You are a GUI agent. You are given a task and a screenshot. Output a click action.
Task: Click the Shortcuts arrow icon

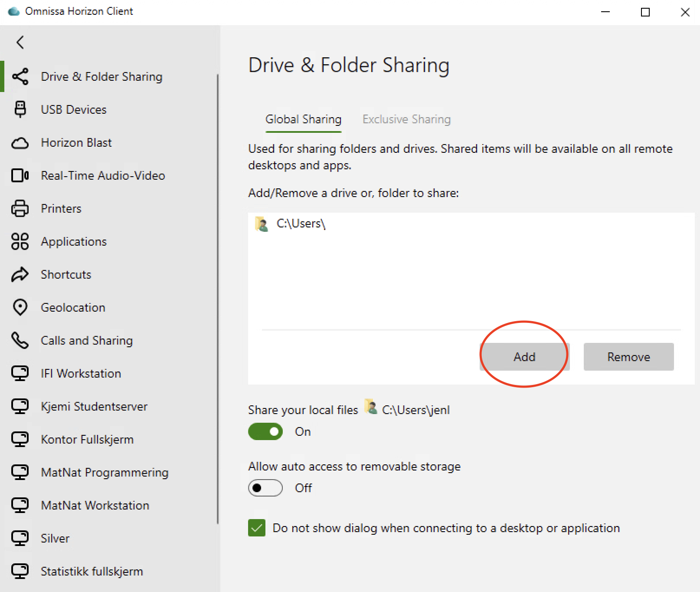click(20, 274)
